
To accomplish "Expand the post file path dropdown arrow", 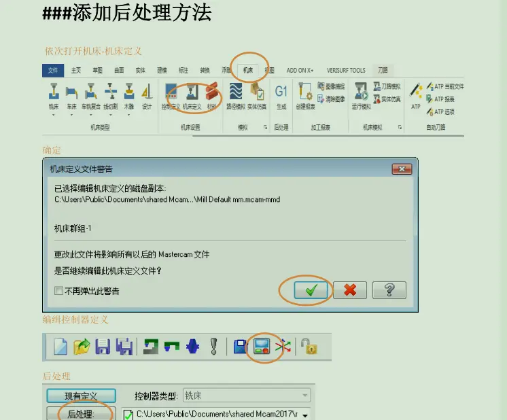I will pos(305,415).
